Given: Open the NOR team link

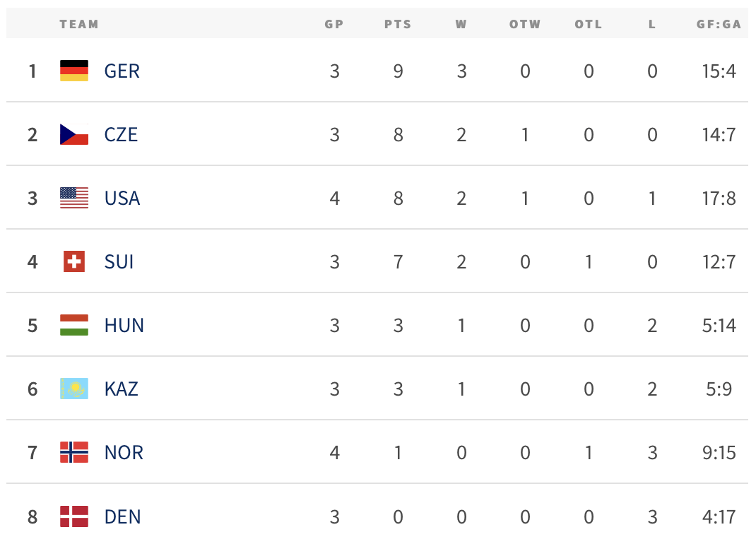Looking at the screenshot, I should 124,453.
